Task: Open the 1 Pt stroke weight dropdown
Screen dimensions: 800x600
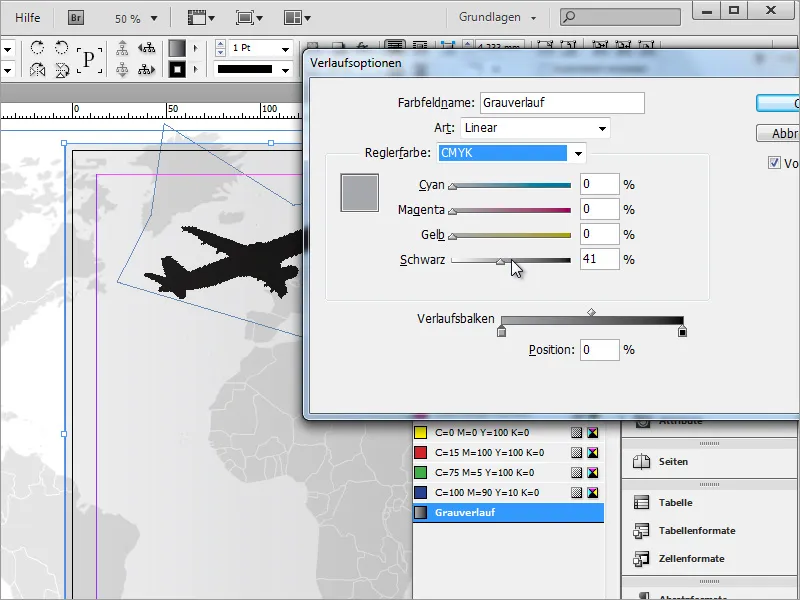Action: (285, 49)
